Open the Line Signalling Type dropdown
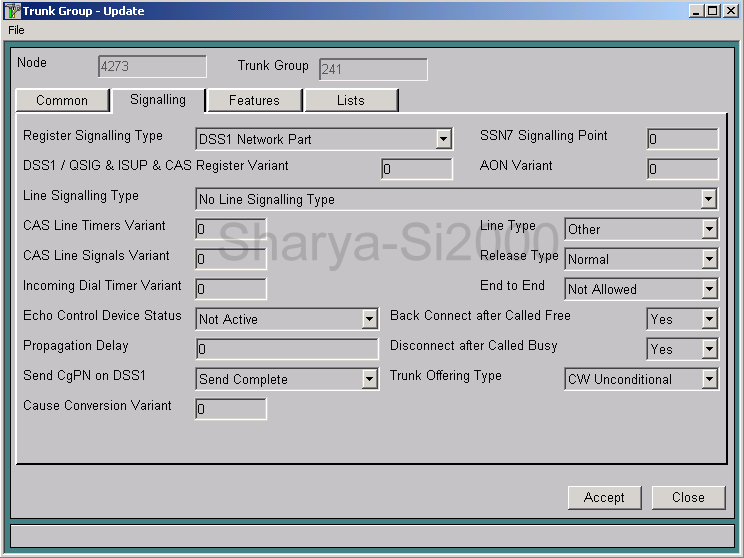The image size is (744, 558). pyautogui.click(x=708, y=199)
